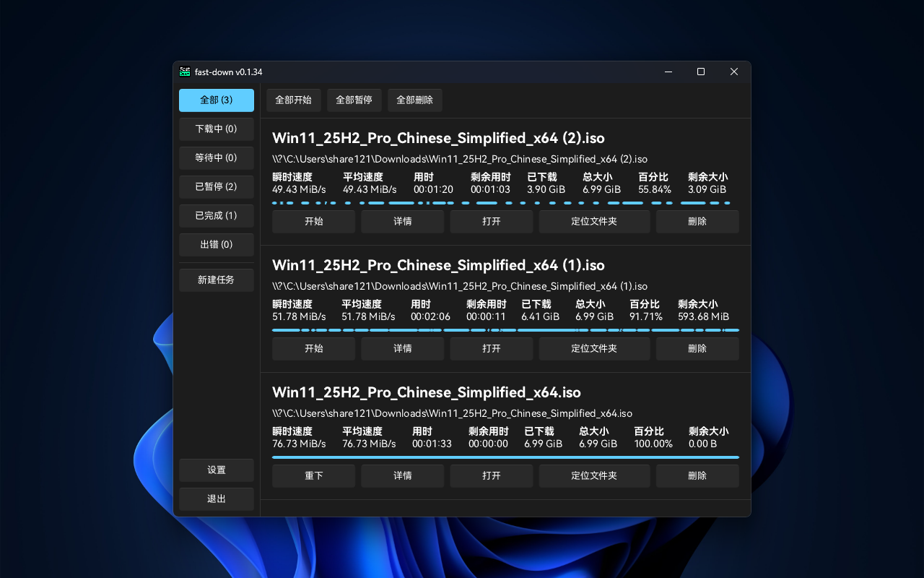Select the 等待中 (Waiting) filter

click(216, 158)
